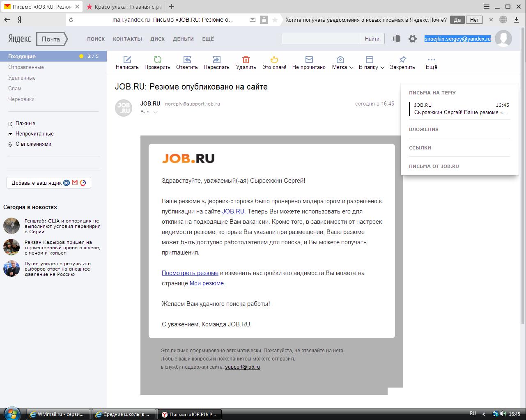526x420 pixels.
Task: Bookmark page with star icon
Action: click(275, 20)
